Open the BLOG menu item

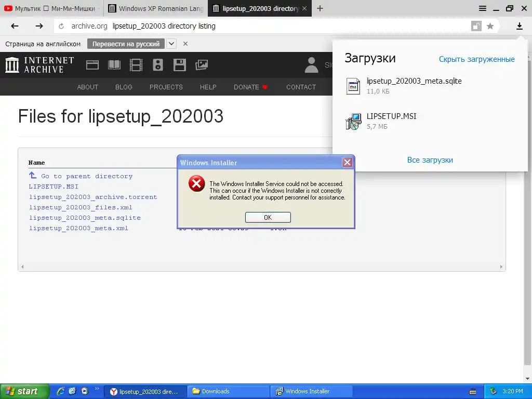point(124,87)
